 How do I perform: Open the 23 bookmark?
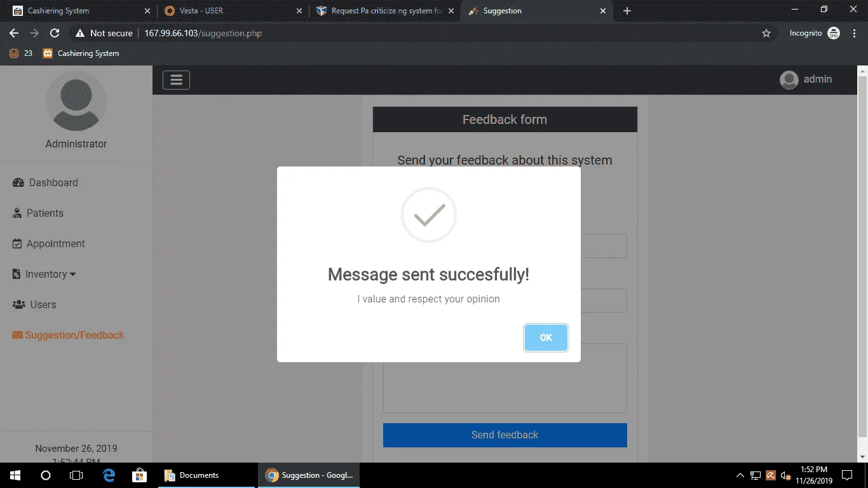[21, 53]
